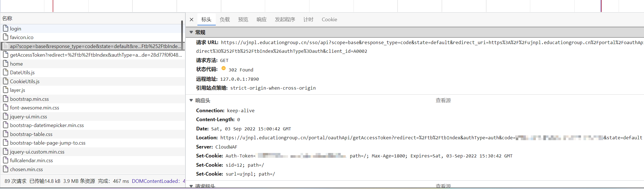This screenshot has height=189, width=644.
Task: Switch to the 响应 tab
Action: (261, 20)
